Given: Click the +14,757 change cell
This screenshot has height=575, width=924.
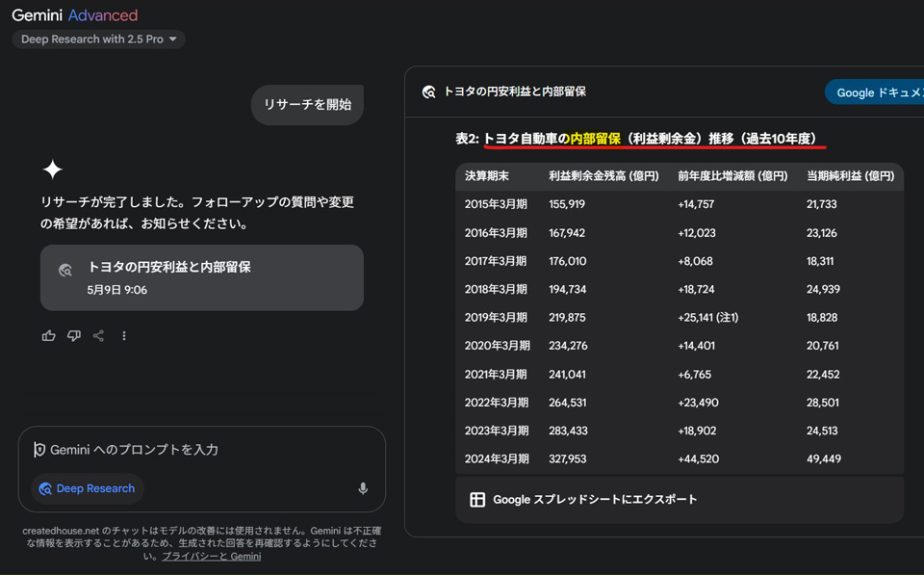Looking at the screenshot, I should coord(696,204).
